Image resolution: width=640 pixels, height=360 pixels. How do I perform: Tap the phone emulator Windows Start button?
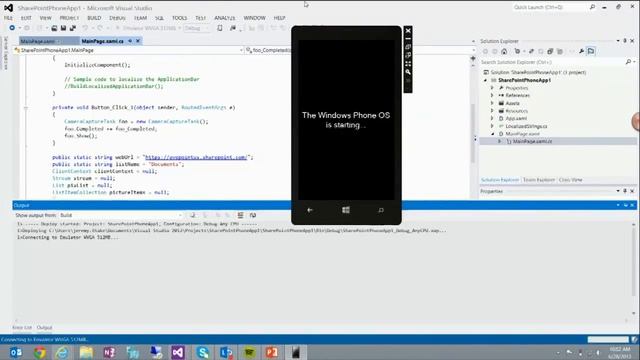tap(346, 210)
